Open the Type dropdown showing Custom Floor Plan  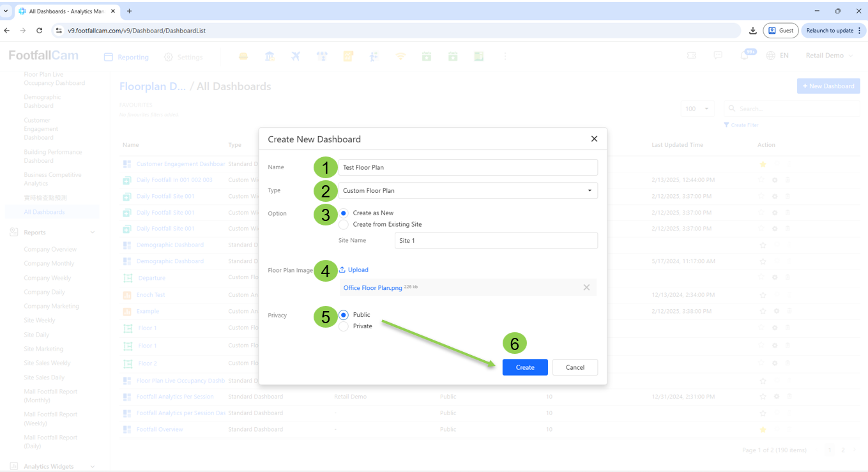coord(468,190)
